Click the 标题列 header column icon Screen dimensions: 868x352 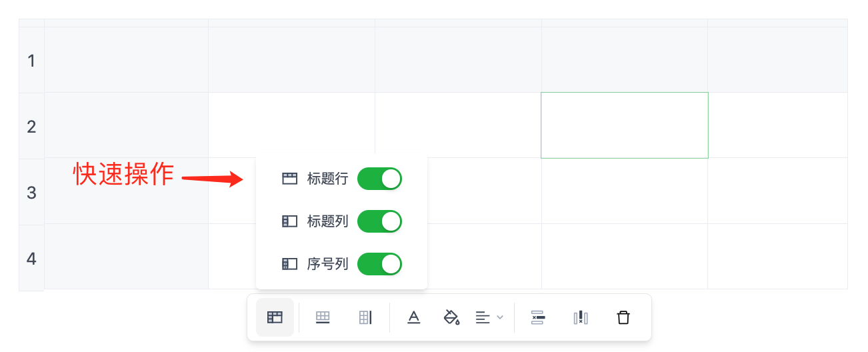coord(289,221)
